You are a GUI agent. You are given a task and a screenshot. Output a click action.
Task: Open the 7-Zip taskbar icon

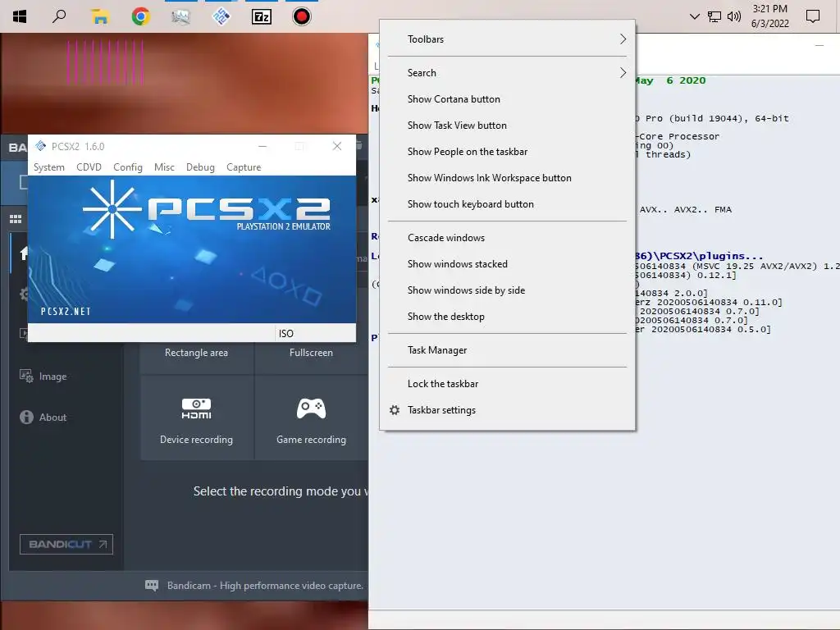point(262,16)
